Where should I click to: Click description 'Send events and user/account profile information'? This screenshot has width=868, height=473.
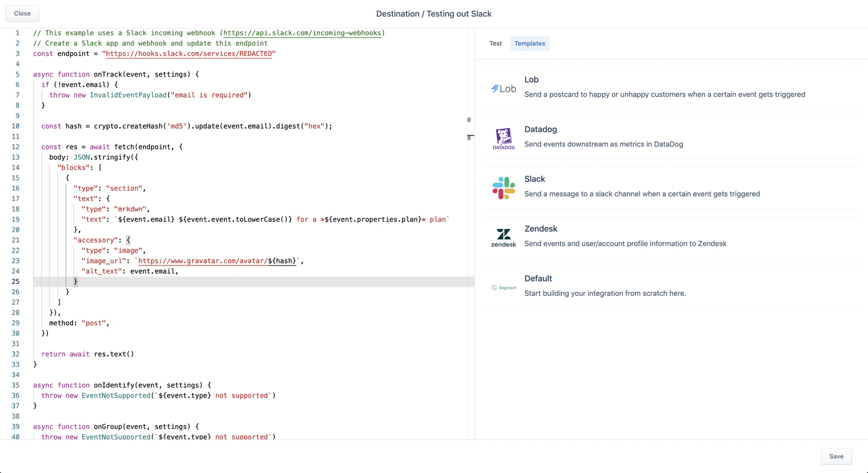pyautogui.click(x=625, y=244)
